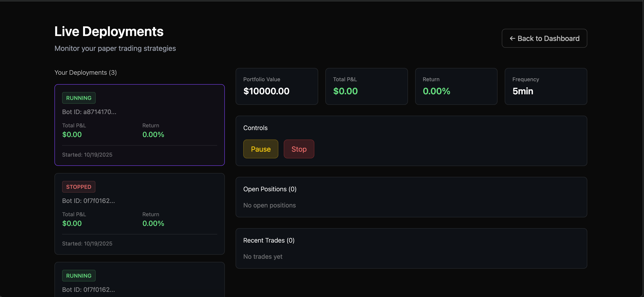Click the Recent Trades (0) heading
Screen dimensions: 644x297
pyautogui.click(x=269, y=240)
